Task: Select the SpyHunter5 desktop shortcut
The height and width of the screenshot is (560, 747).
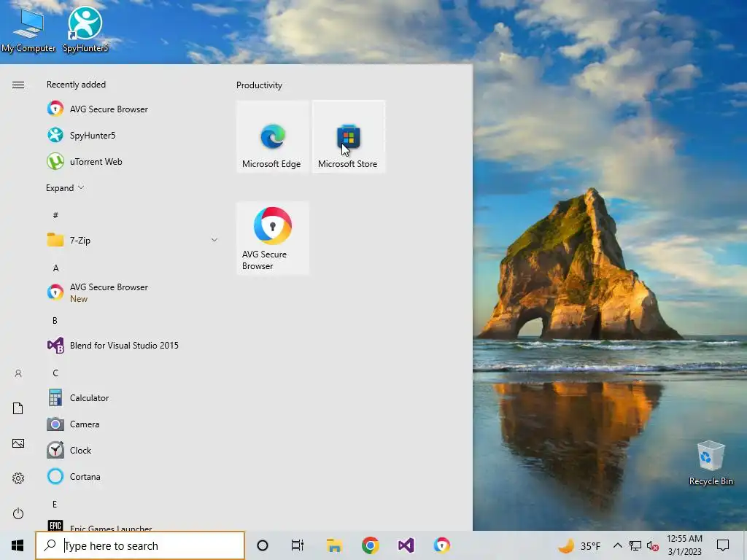Action: pos(85,29)
